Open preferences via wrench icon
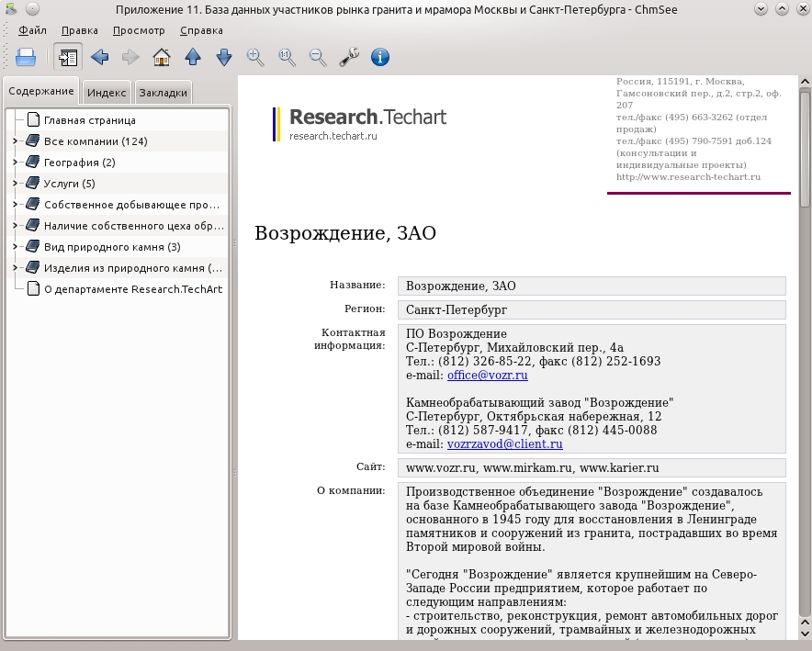This screenshot has height=651, width=812. 349,57
